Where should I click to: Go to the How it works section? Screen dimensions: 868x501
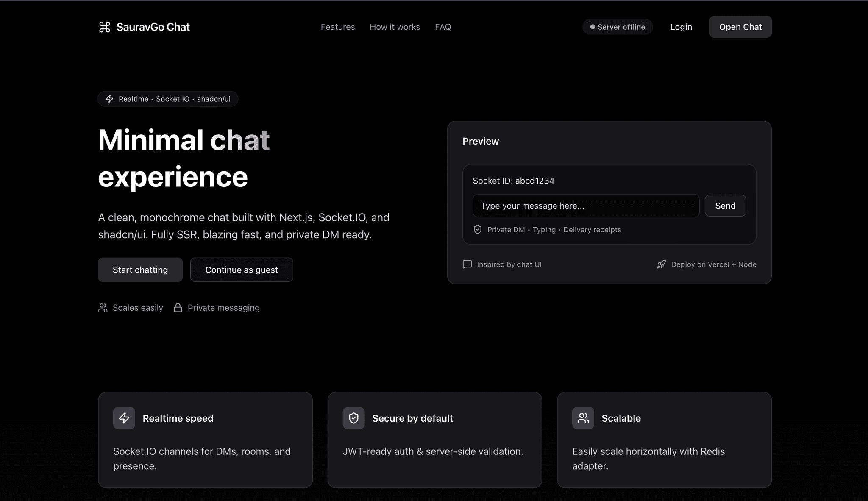(x=395, y=27)
